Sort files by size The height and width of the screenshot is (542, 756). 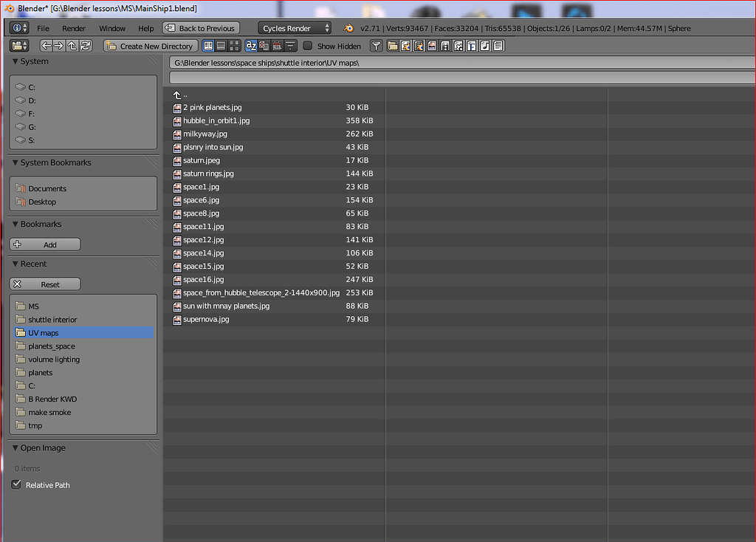[290, 46]
